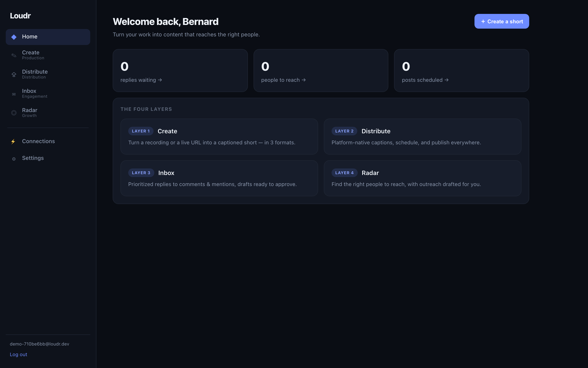Click the Settings gear icon
This screenshot has height=368, width=588.
pos(14,159)
